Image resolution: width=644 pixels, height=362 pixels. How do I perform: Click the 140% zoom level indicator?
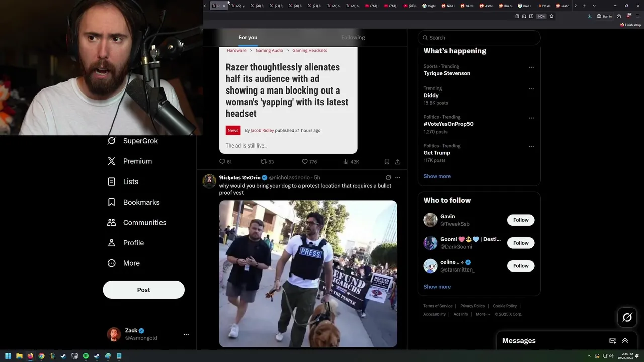[x=541, y=16]
